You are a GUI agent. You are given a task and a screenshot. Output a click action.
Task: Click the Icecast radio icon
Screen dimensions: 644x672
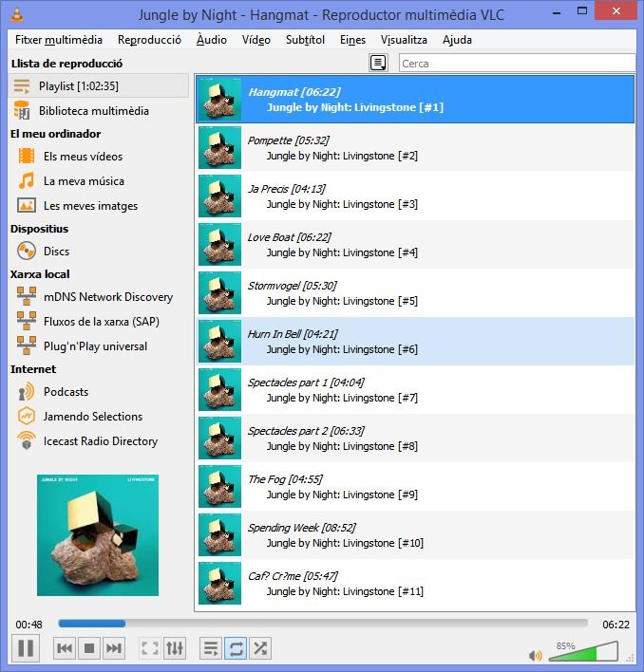coord(27,440)
